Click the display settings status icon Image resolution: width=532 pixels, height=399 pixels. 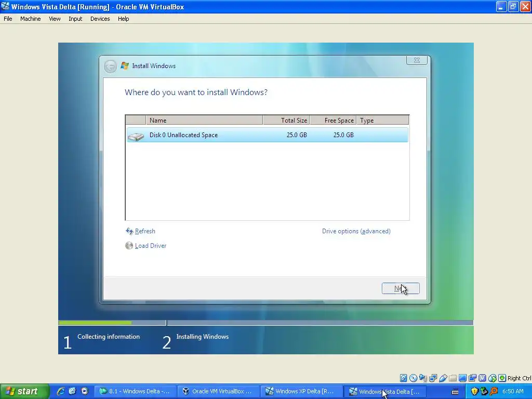pyautogui.click(x=462, y=378)
